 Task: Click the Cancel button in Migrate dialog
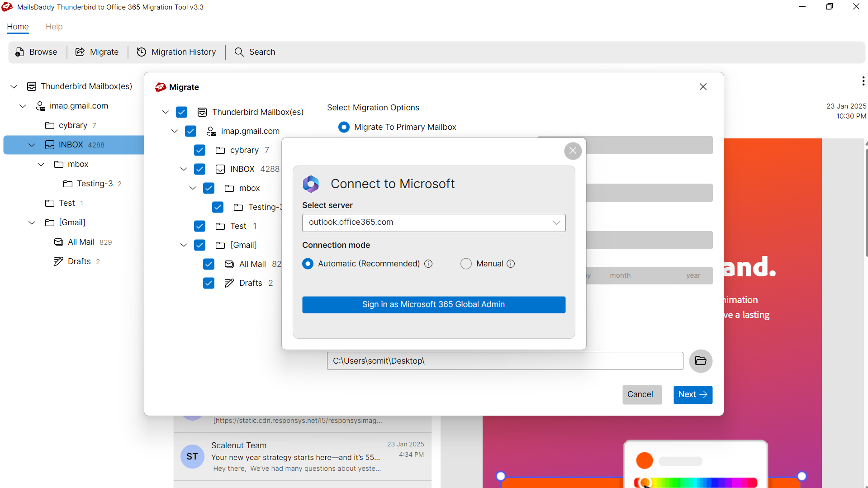coord(642,395)
